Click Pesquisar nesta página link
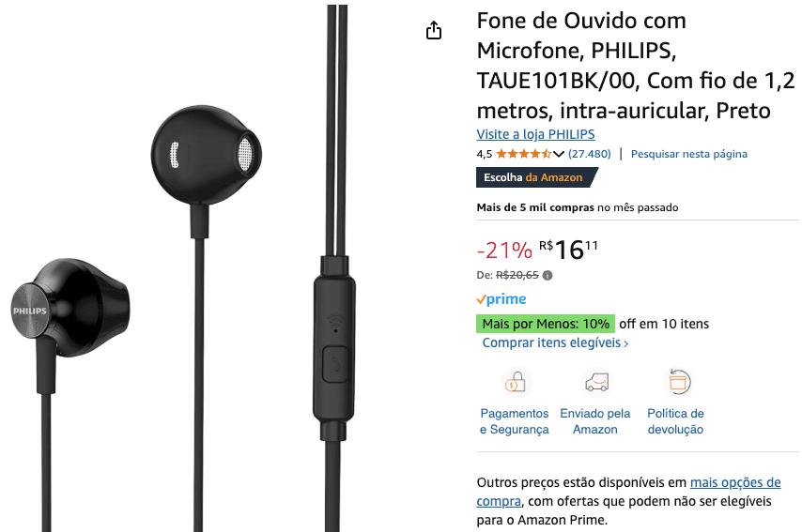This screenshot has height=532, width=802. [x=688, y=154]
